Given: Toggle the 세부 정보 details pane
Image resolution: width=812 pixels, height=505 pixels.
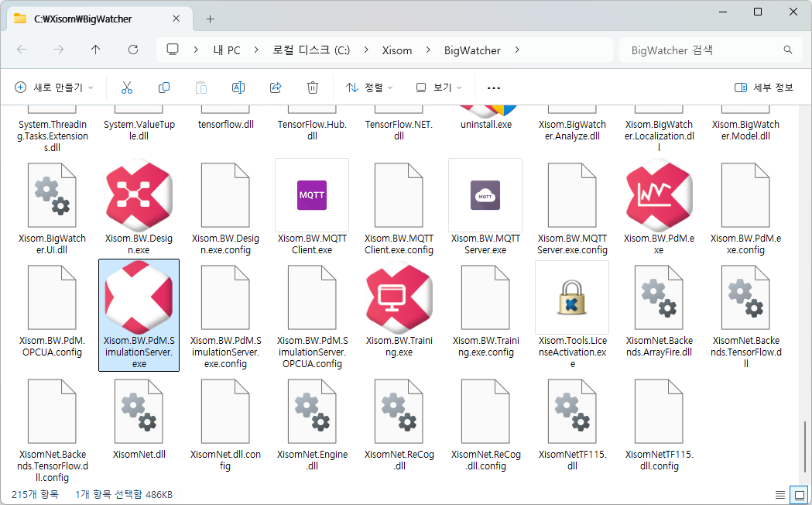Looking at the screenshot, I should pos(764,88).
